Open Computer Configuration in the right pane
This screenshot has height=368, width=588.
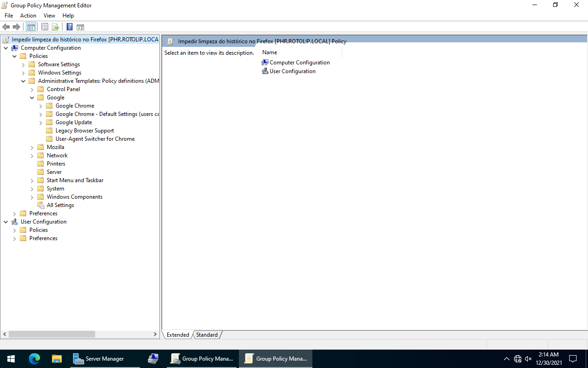click(x=299, y=63)
